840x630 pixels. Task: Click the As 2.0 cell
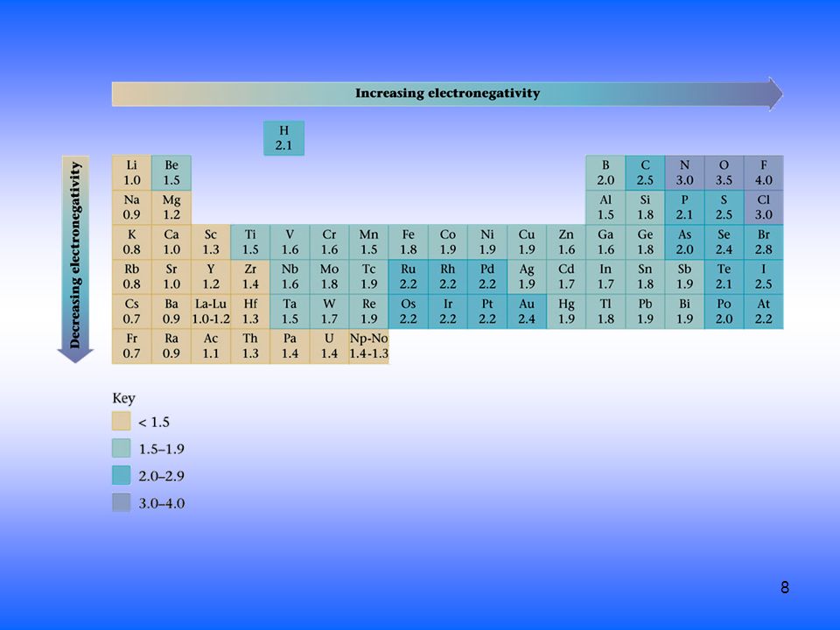(684, 242)
